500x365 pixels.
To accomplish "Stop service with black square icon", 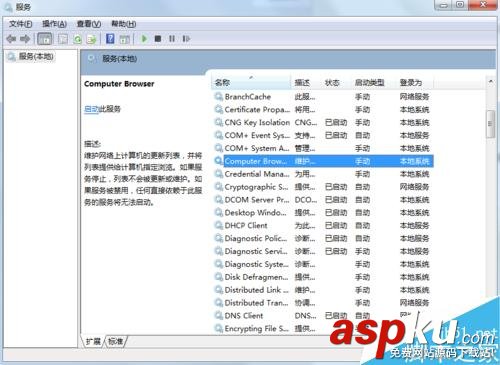I will point(158,39).
